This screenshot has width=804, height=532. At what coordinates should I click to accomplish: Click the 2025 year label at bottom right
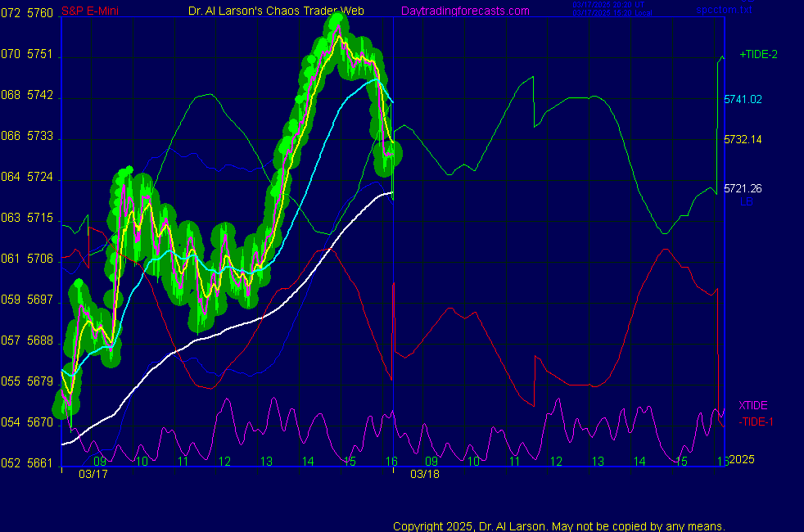744,460
